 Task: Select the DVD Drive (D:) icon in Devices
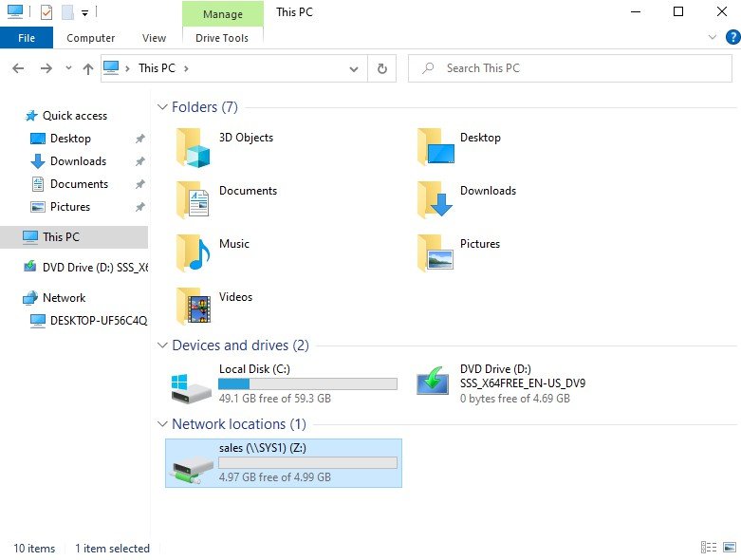point(433,382)
